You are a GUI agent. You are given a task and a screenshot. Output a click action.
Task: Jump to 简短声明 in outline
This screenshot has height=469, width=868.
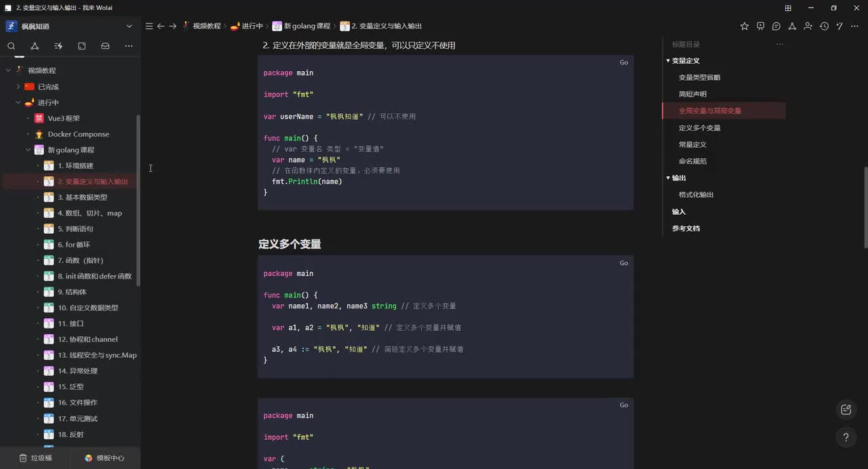click(692, 94)
